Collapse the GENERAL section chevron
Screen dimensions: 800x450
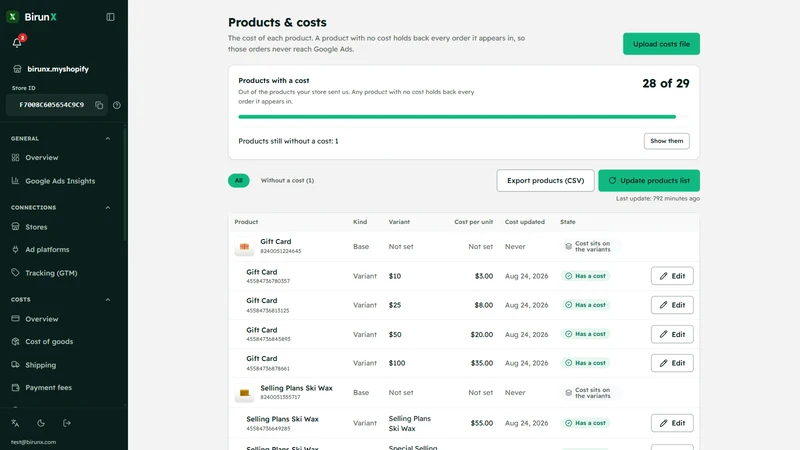point(108,139)
